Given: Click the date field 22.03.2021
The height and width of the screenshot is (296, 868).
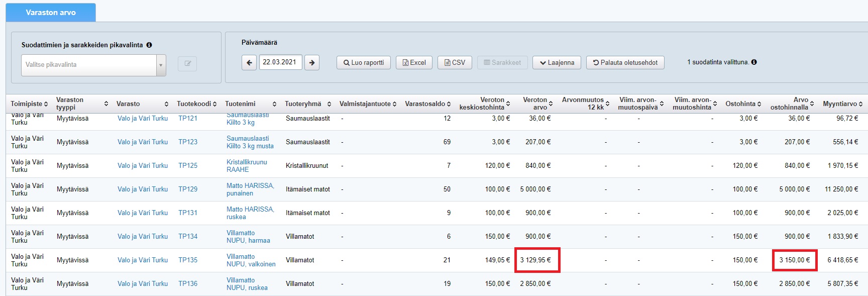Looking at the screenshot, I should (x=280, y=62).
